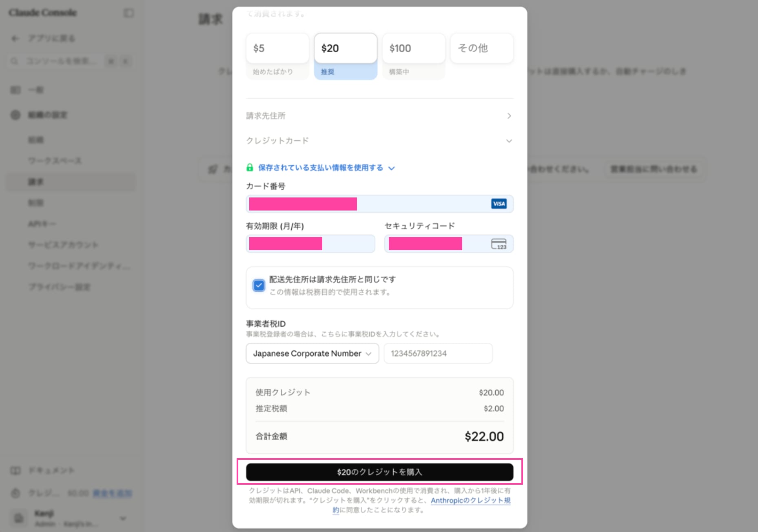
Task: Toggle the sidebar collapse icon in Claude Console
Action: pos(129,13)
